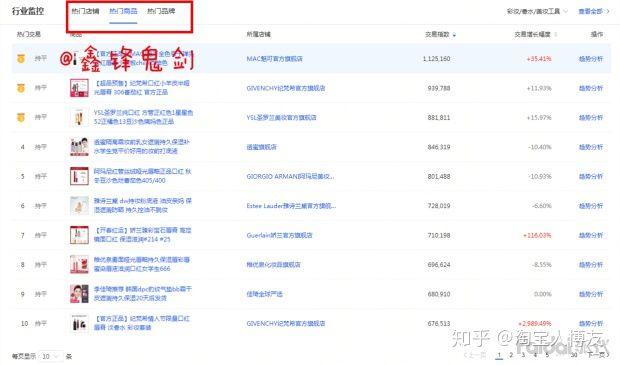Screen dimensions: 620x365
Task: Open the 每页显示 10 page-size dropdown
Action: point(51,356)
